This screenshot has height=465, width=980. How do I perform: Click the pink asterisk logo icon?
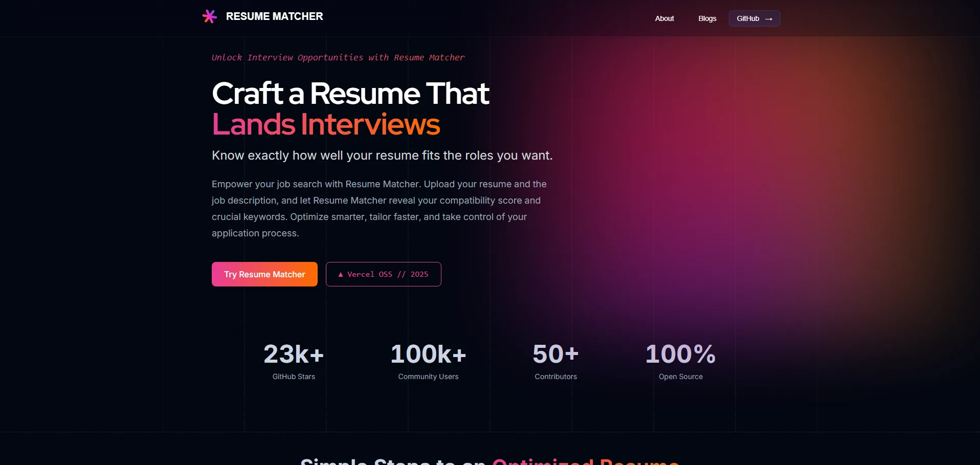(209, 16)
